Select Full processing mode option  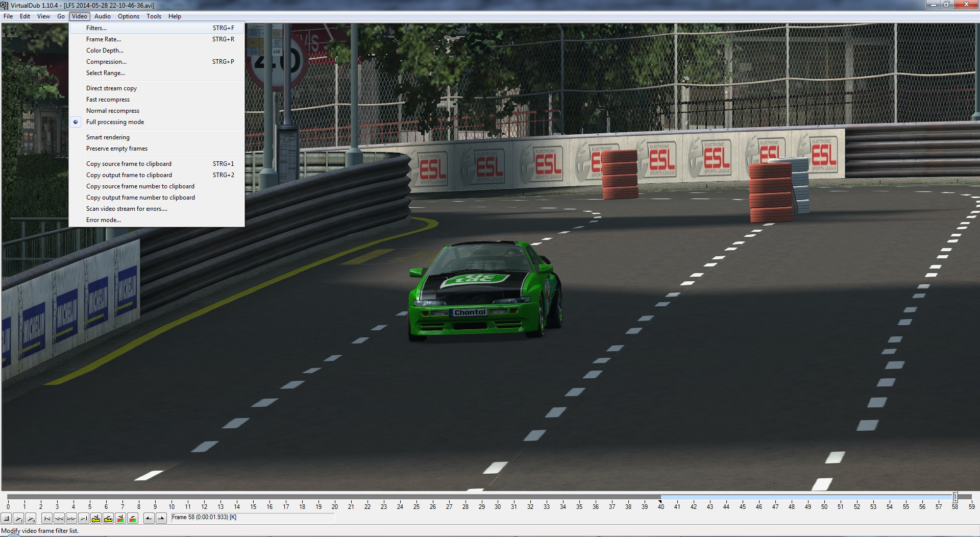coord(115,122)
